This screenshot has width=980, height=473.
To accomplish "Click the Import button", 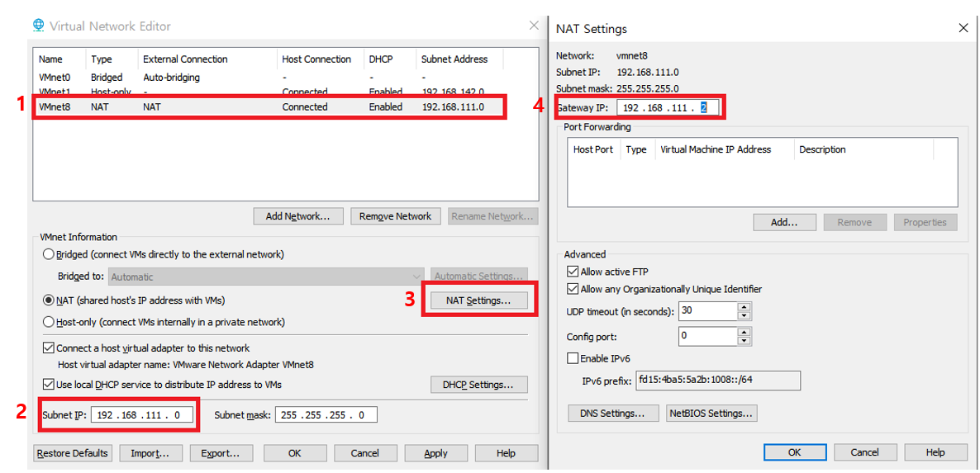I will 150,453.
